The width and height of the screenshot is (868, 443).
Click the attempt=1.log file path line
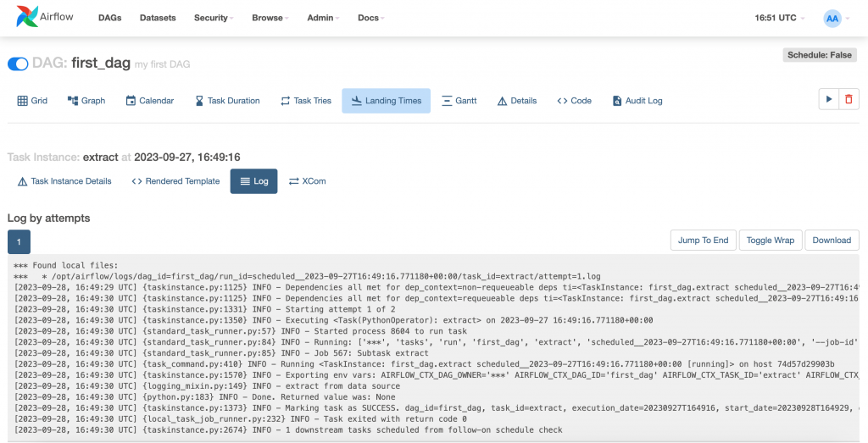pyautogui.click(x=307, y=276)
